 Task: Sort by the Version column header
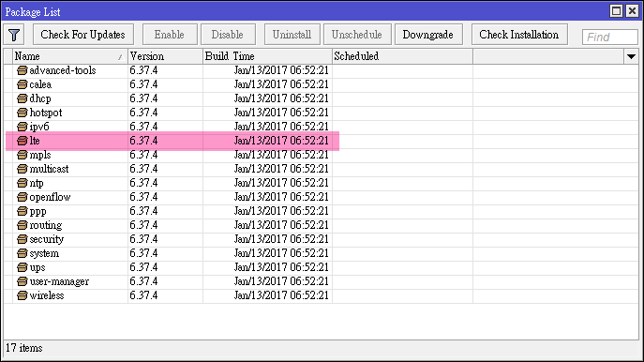(166, 56)
